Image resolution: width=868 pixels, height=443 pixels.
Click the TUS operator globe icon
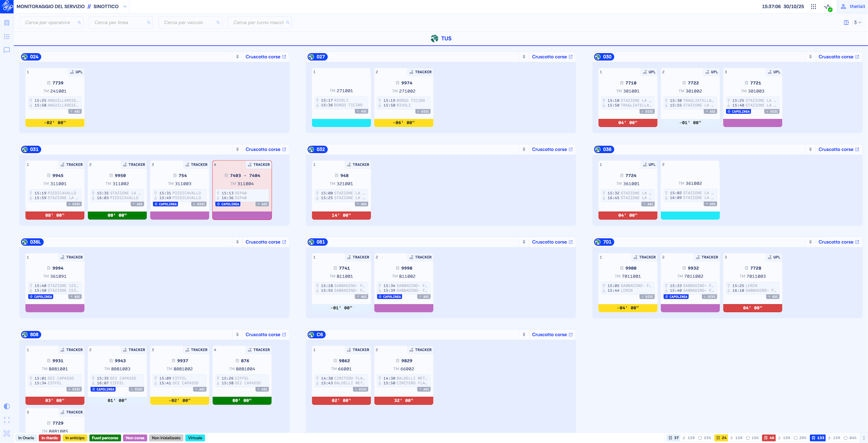coord(434,38)
